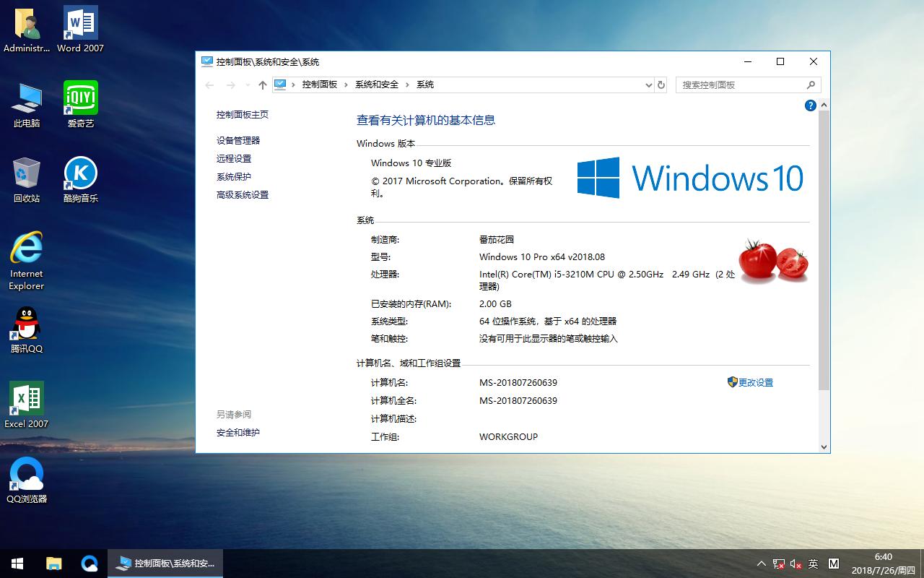Click the 系统 breadcrumb segment
The image size is (924, 578).
(425, 85)
